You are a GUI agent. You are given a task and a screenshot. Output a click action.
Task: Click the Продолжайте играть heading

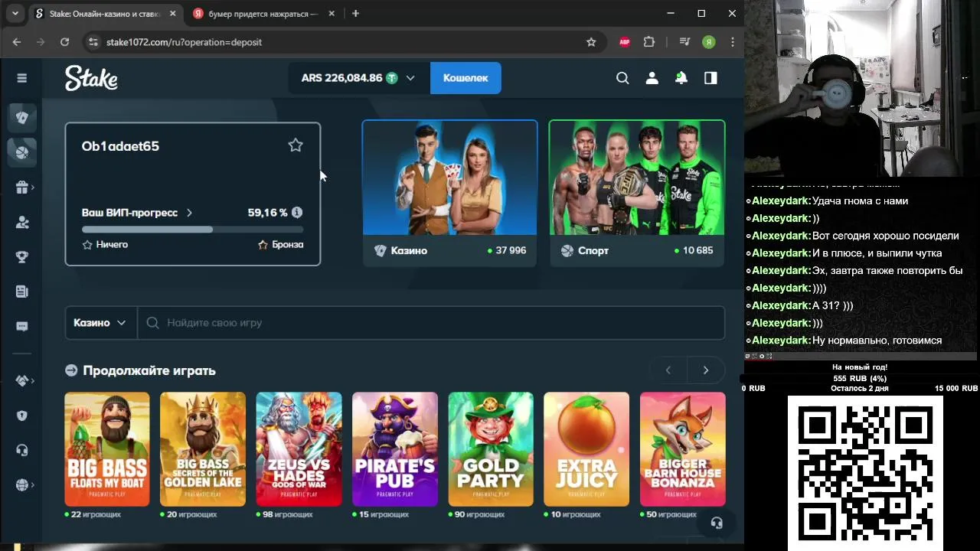pyautogui.click(x=149, y=370)
